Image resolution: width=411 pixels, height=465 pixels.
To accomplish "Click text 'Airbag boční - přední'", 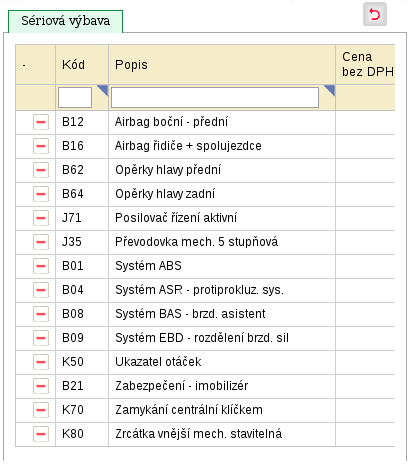I will 171,122.
